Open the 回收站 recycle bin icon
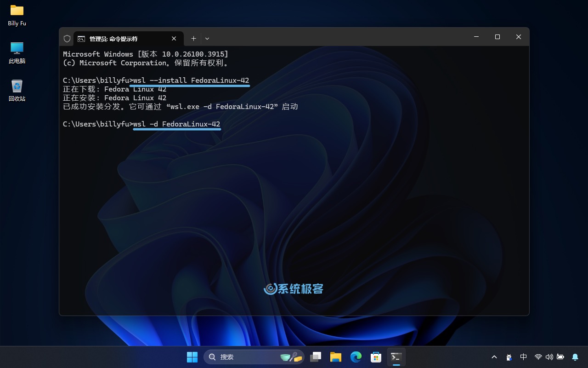 point(17,91)
